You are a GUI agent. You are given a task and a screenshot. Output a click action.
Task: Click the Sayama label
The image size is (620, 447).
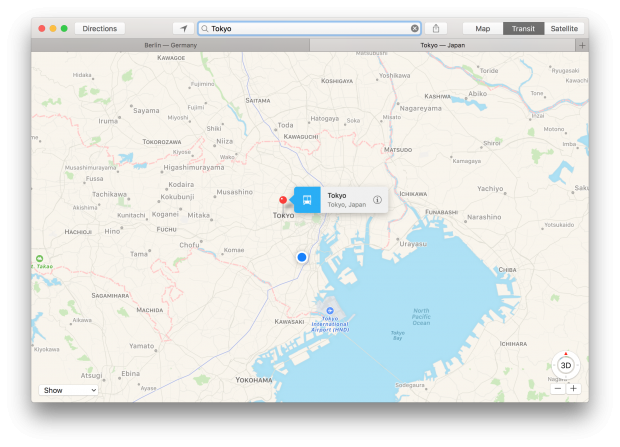[146, 111]
